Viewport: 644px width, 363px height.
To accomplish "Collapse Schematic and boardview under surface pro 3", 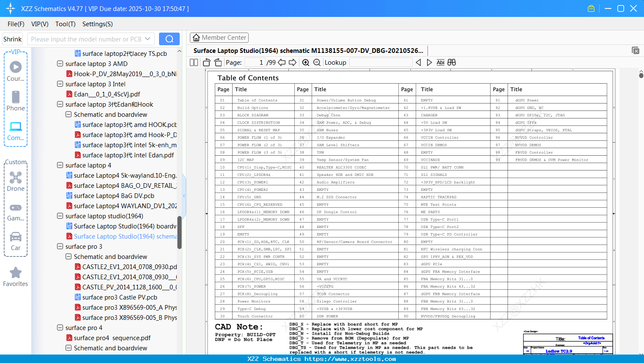I will click(69, 256).
